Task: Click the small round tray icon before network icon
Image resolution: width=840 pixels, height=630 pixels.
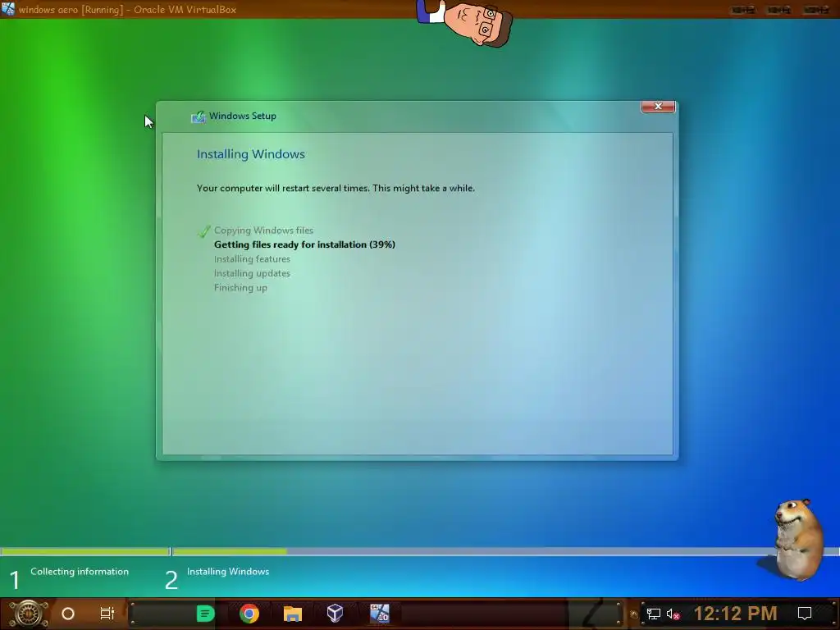Action: [x=634, y=614]
